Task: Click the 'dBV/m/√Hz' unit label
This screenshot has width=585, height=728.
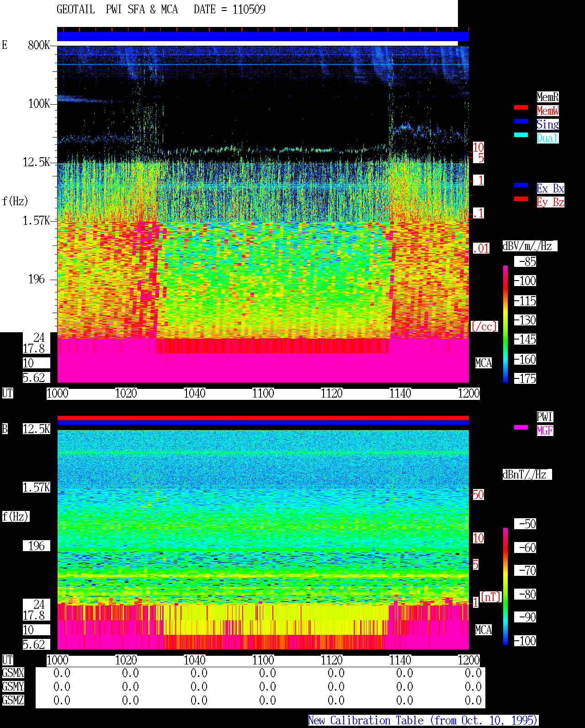Action: (x=530, y=246)
